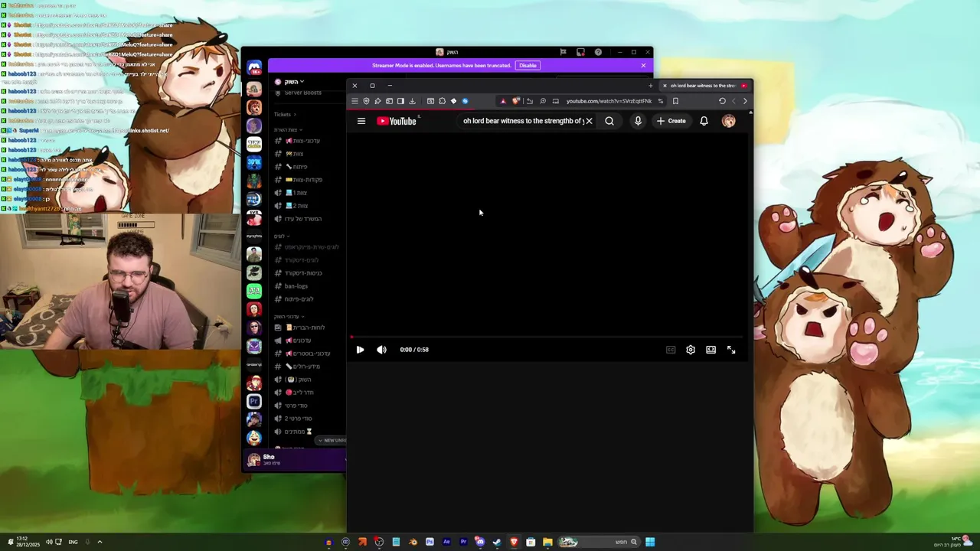Open After Effects from taskbar
Viewport: 980px width, 551px height.
(x=446, y=542)
